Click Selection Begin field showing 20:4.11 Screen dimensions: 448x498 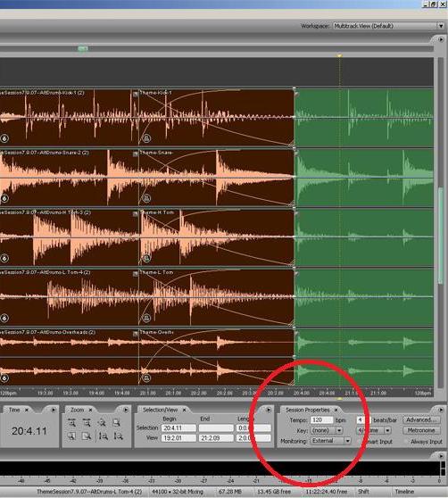point(178,427)
